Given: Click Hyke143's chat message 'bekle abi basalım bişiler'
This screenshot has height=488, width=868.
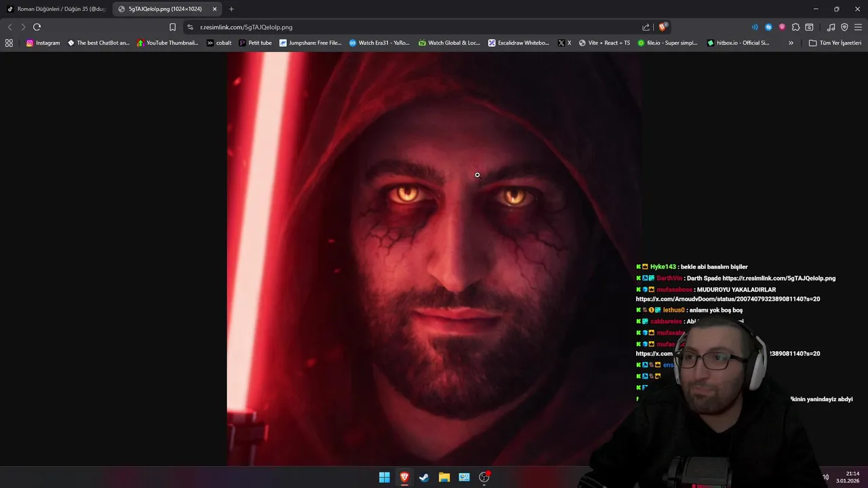Looking at the screenshot, I should (x=692, y=267).
